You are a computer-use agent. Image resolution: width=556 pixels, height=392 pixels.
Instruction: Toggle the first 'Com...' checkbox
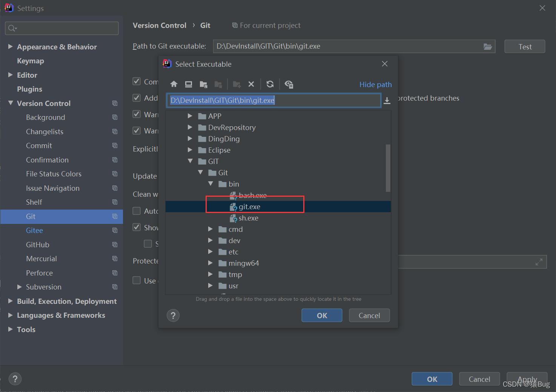[137, 81]
